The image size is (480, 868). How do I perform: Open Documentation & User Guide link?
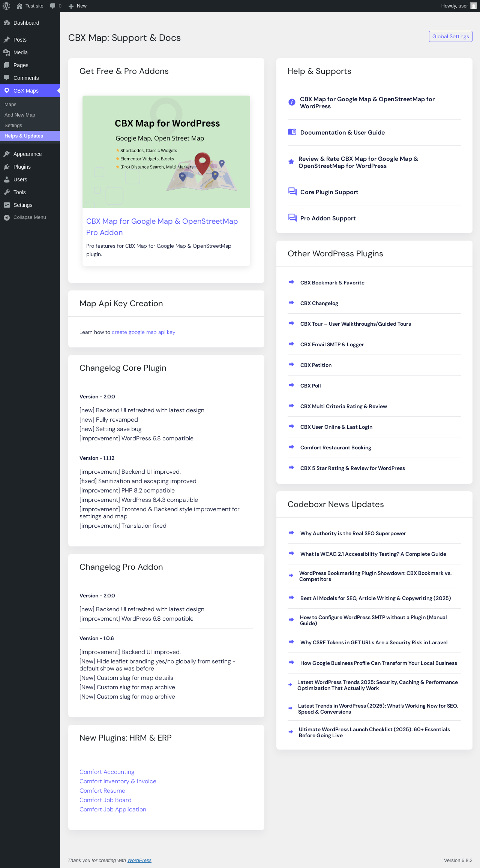coord(342,132)
